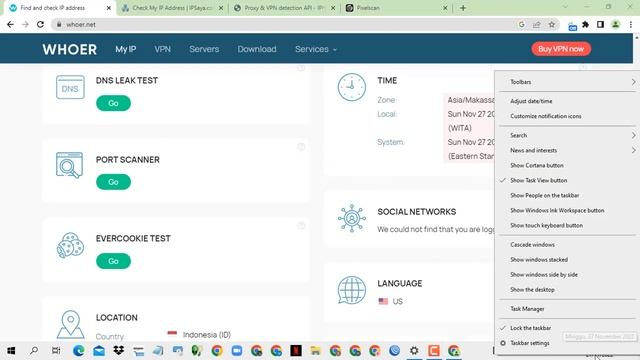Open My IP nav link
Image resolution: width=640 pixels, height=360 pixels.
click(x=126, y=49)
